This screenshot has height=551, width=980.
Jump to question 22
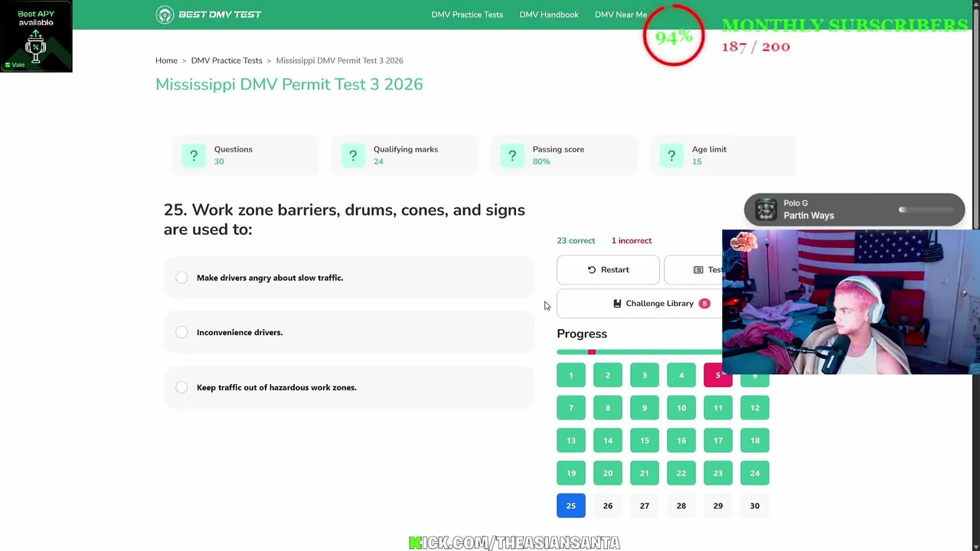(681, 473)
